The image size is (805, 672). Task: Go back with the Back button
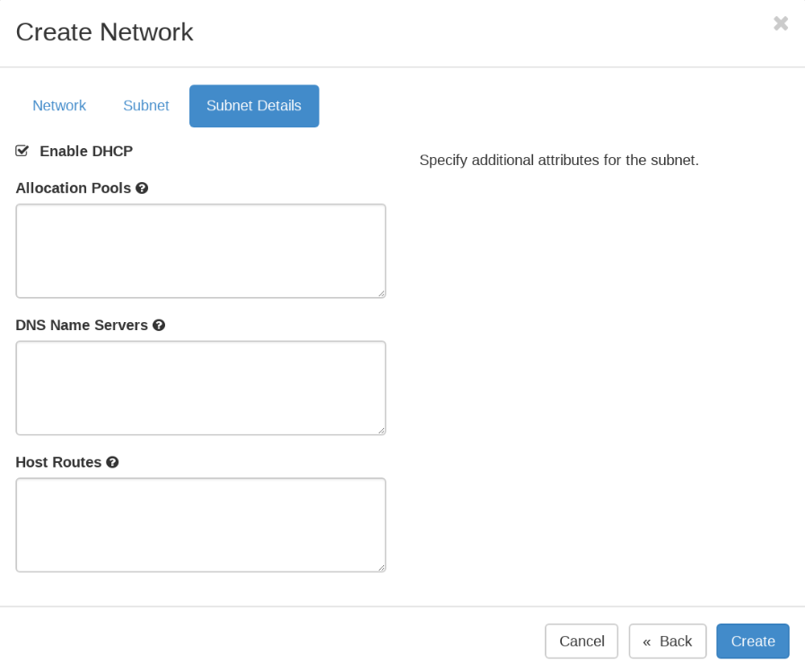667,641
